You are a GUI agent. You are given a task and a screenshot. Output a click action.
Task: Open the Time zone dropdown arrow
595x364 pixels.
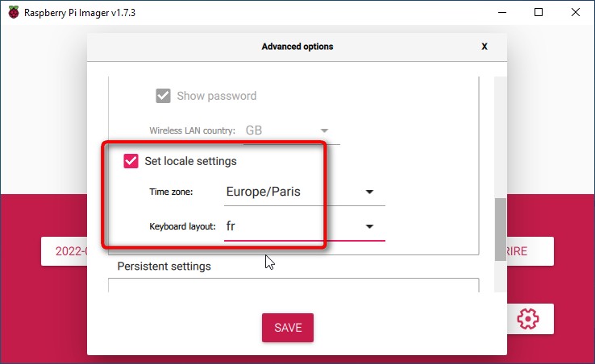point(369,192)
